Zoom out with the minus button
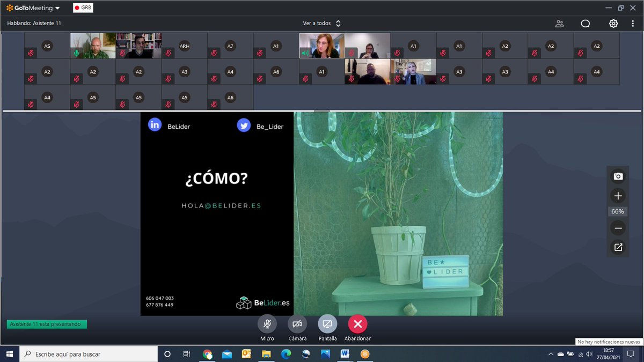 point(618,228)
